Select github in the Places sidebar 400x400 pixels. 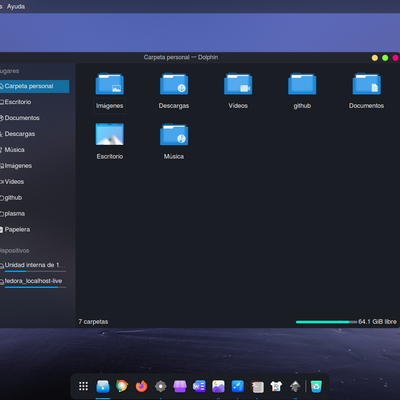(x=34, y=198)
